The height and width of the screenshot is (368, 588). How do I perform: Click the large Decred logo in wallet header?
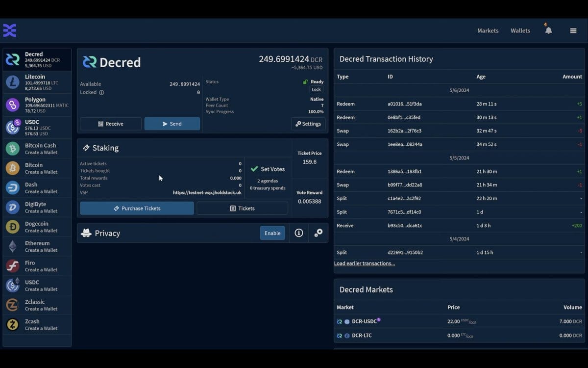[x=90, y=62]
